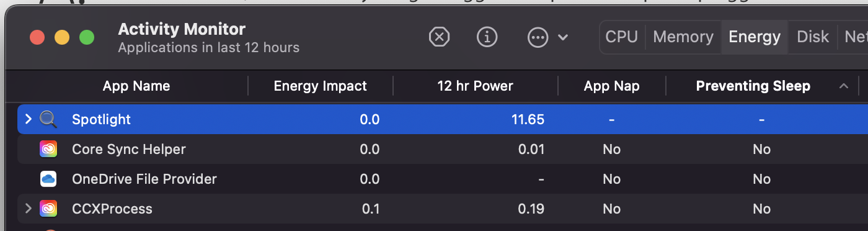The height and width of the screenshot is (231, 868).
Task: Click the Core Sync Helper app icon
Action: click(48, 149)
